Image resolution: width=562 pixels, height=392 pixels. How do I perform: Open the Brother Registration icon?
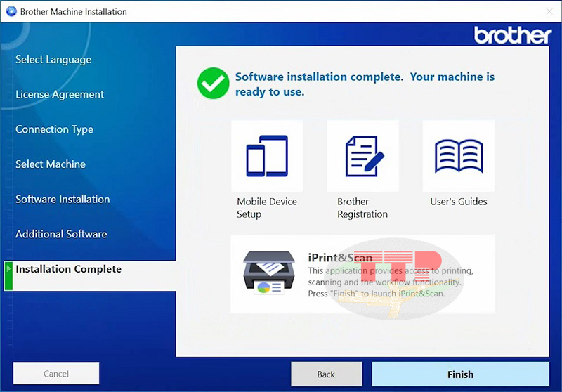click(x=362, y=156)
